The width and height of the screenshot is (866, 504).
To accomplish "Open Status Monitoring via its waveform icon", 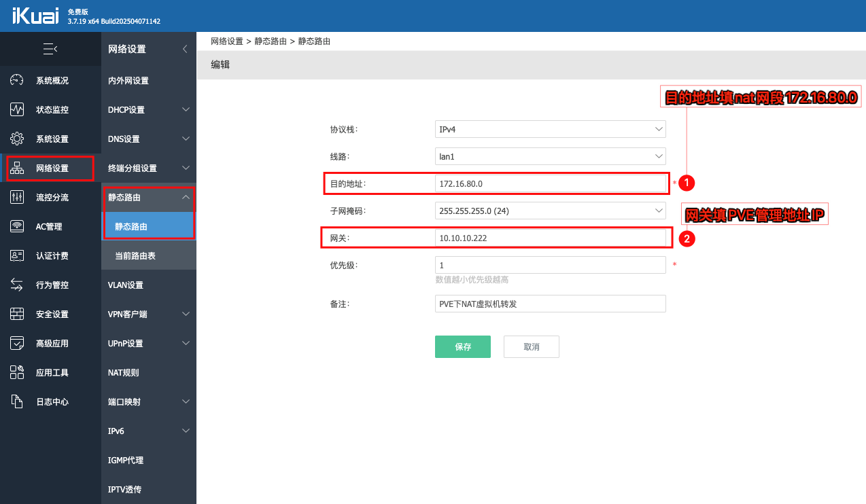I will click(x=17, y=109).
